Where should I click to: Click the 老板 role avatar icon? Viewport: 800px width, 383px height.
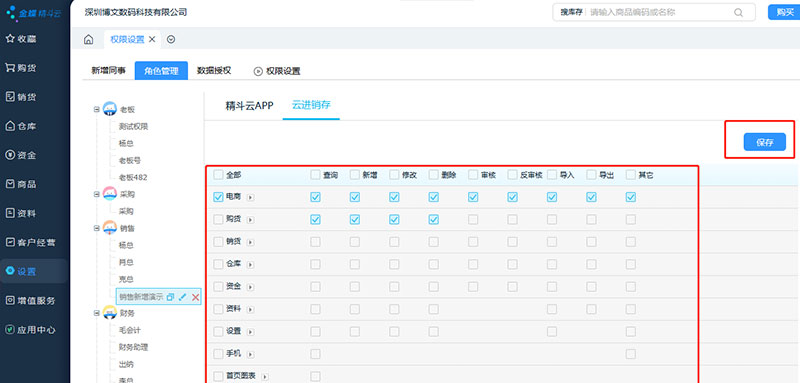[x=110, y=109]
